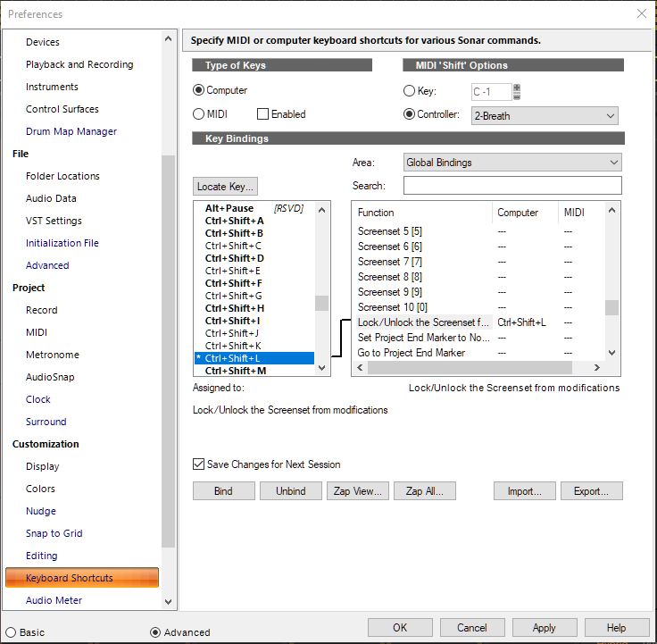Click the Key value spinner arrows
The image size is (657, 644).
click(x=517, y=91)
